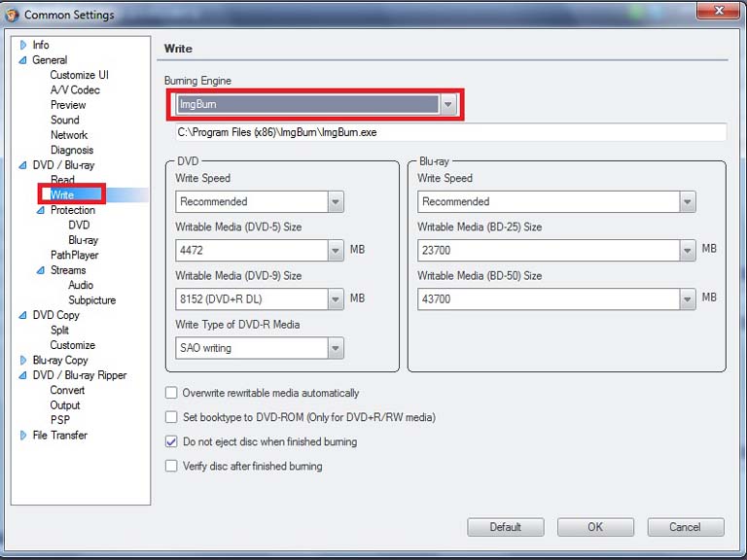Screen dimensions: 747x560
Task: Select PathPlayer in the tree
Action: point(74,256)
